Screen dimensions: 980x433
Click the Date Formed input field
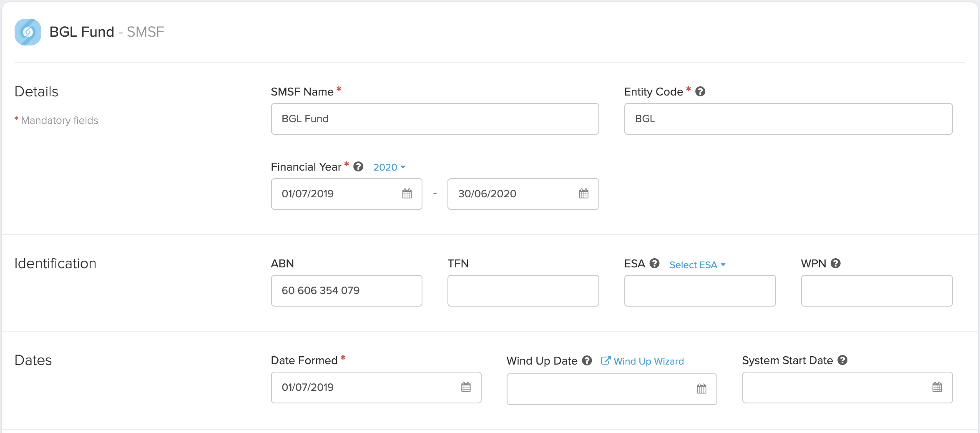pyautogui.click(x=376, y=388)
